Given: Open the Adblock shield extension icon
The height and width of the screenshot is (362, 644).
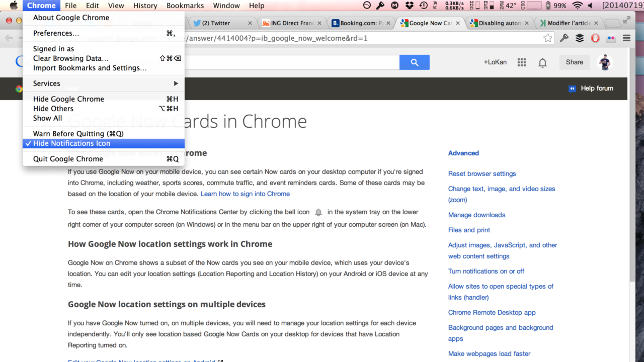Looking at the screenshot, I should (x=595, y=38).
